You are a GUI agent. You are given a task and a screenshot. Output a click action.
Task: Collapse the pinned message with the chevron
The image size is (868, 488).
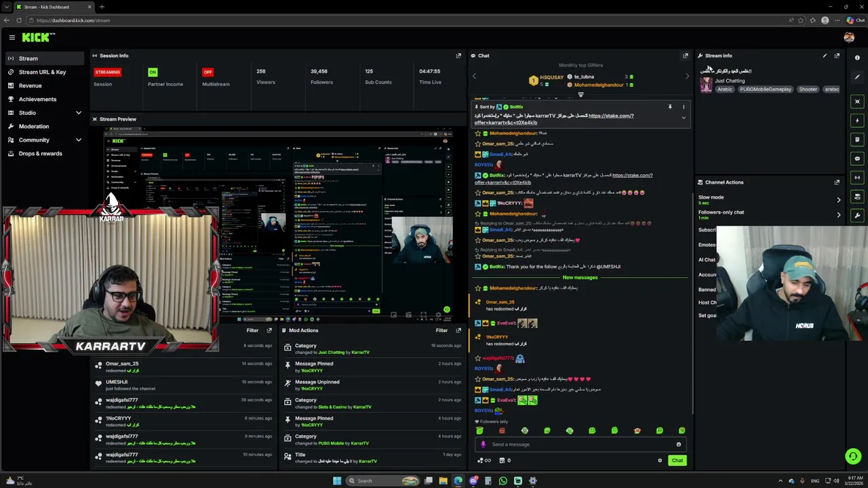(683, 118)
